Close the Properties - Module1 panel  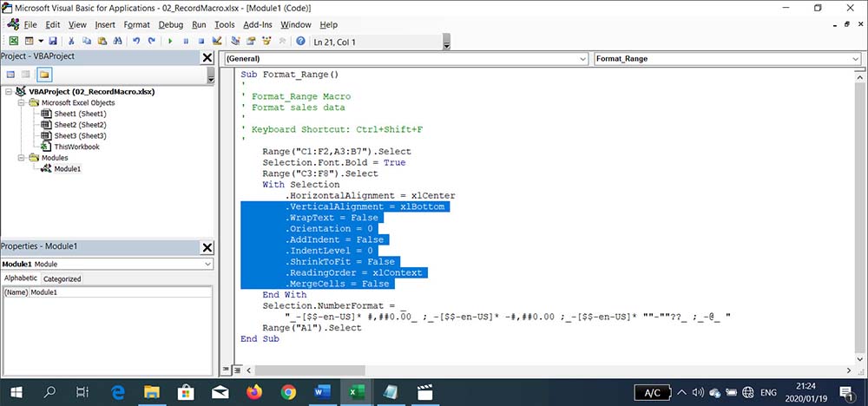coord(207,247)
